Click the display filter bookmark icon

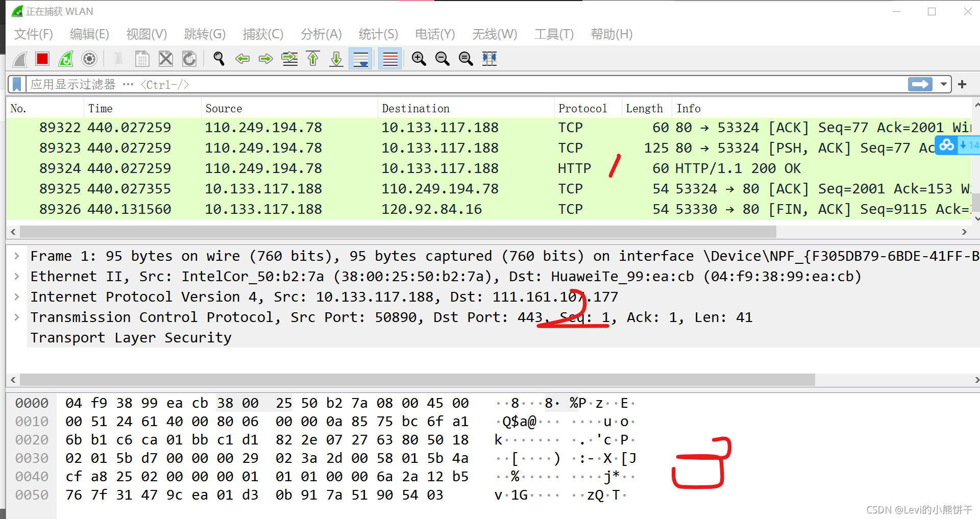coord(17,84)
